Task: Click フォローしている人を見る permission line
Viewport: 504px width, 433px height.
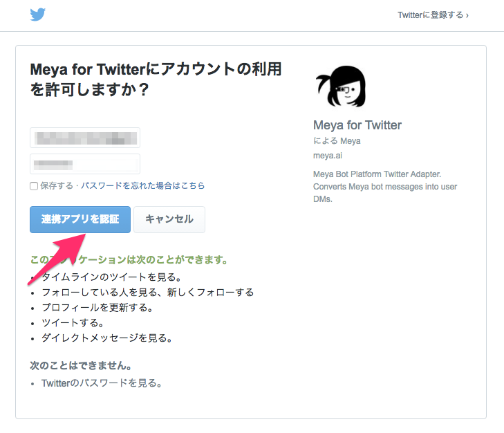Action: click(x=148, y=292)
